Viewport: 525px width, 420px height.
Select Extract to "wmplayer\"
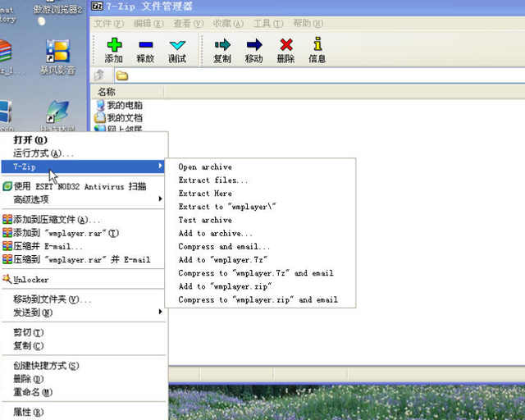point(260,207)
